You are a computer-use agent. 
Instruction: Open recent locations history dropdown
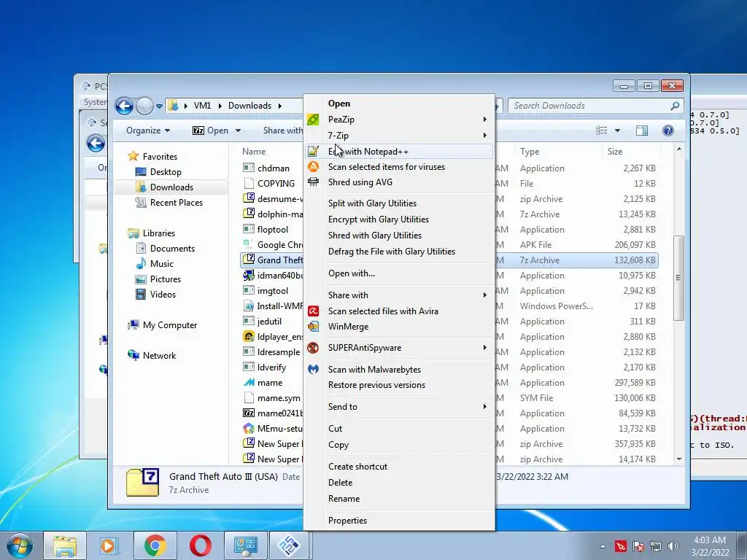click(x=160, y=106)
